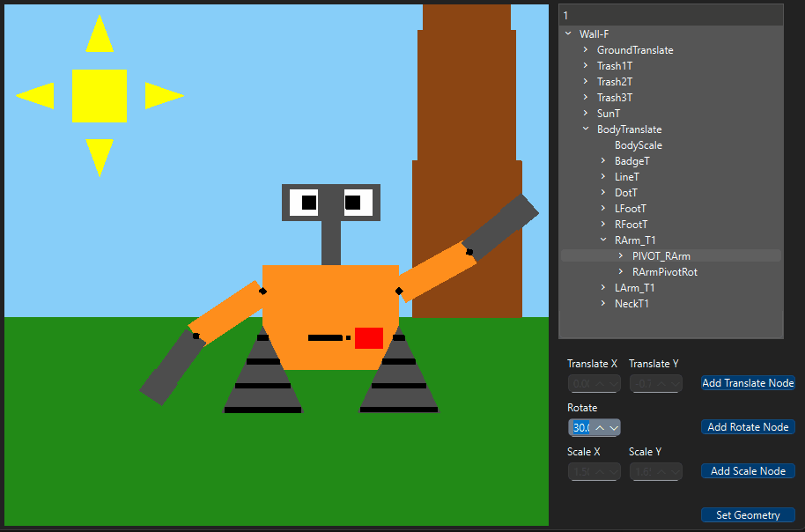Click the Set Geometry button
This screenshot has height=532, width=805.
click(x=748, y=515)
